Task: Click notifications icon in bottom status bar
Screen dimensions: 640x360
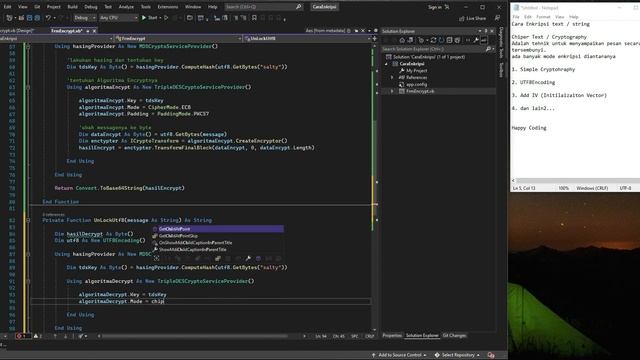Action: point(491,355)
